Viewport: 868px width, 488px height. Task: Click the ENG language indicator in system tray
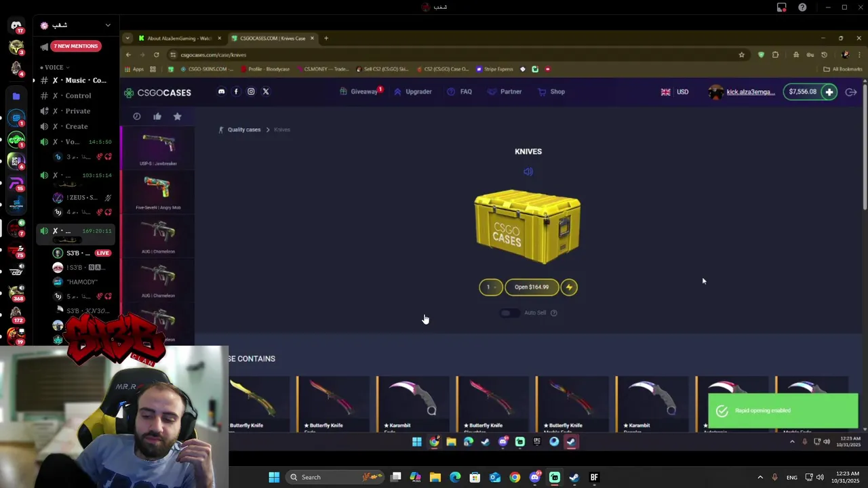pyautogui.click(x=791, y=478)
